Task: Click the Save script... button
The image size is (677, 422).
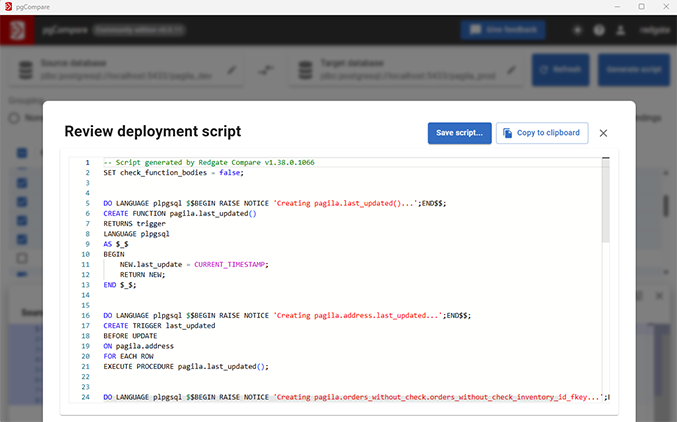Action: (459, 133)
